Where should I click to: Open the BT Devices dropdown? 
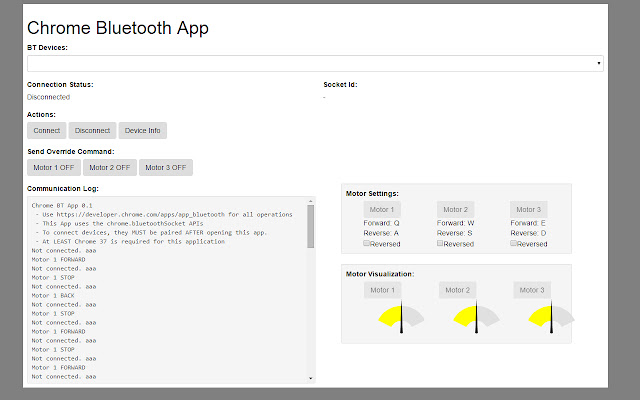(315, 64)
